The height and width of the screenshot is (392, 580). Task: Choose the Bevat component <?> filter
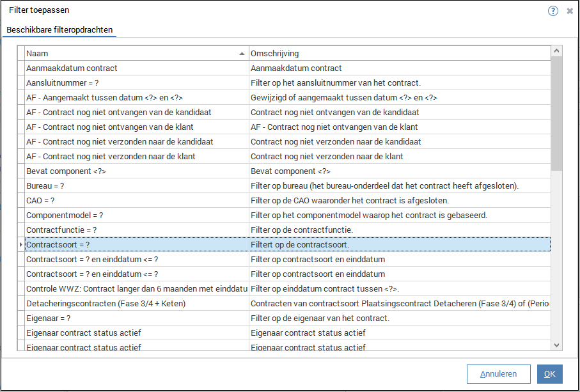[66, 171]
